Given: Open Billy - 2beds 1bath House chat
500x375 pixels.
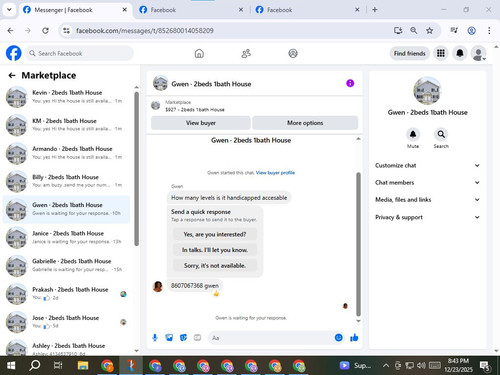Looking at the screenshot, I should coord(66,181).
